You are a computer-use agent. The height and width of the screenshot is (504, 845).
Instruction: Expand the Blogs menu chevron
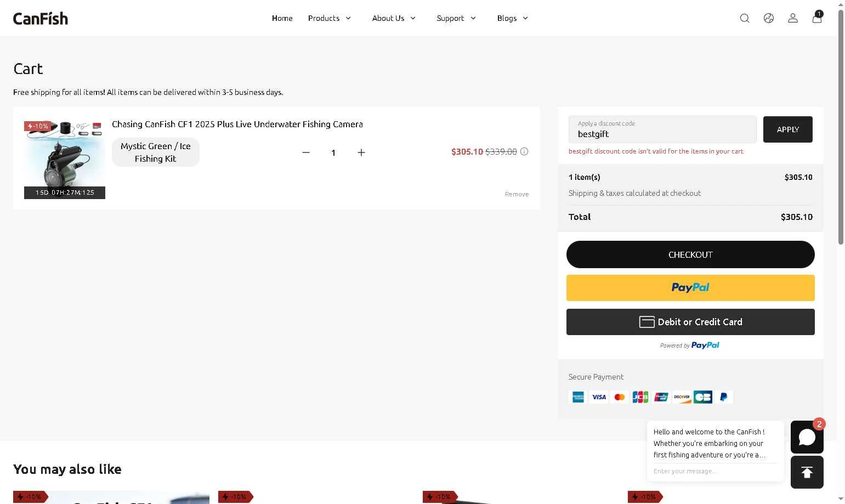525,18
